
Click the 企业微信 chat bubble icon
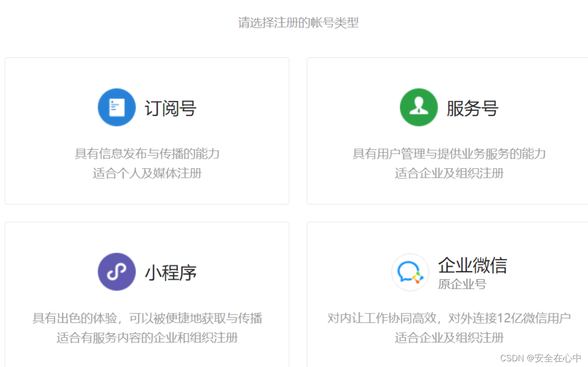coord(410,272)
